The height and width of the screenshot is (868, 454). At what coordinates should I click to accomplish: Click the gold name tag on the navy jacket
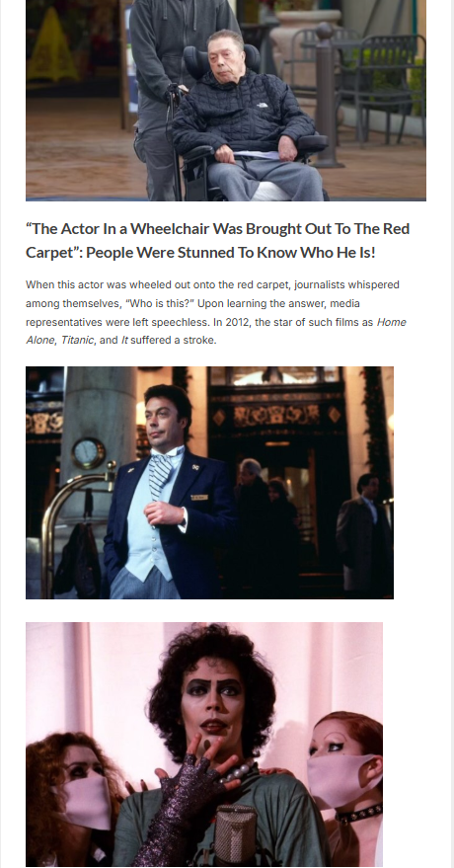click(199, 498)
